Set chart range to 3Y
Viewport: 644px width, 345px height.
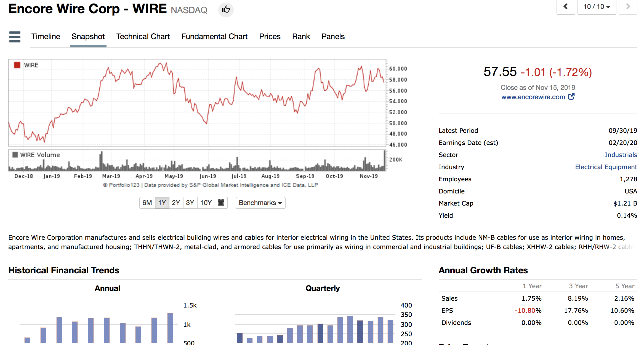[x=190, y=203]
